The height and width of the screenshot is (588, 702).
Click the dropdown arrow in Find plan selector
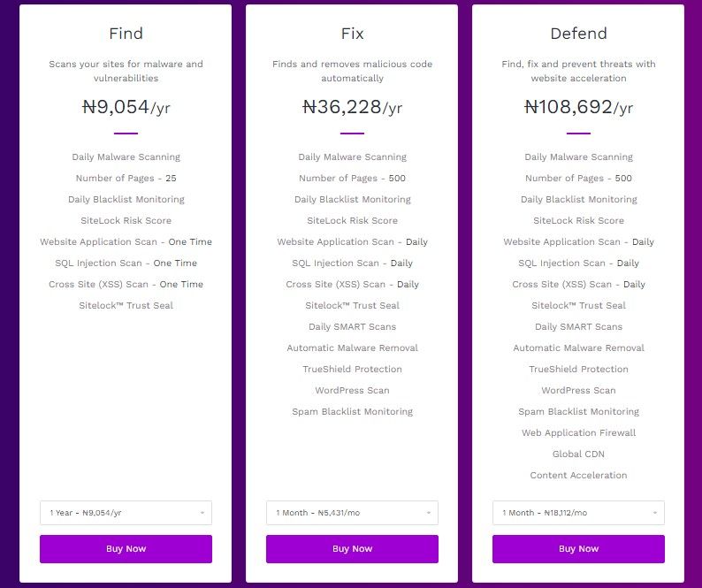(x=202, y=513)
